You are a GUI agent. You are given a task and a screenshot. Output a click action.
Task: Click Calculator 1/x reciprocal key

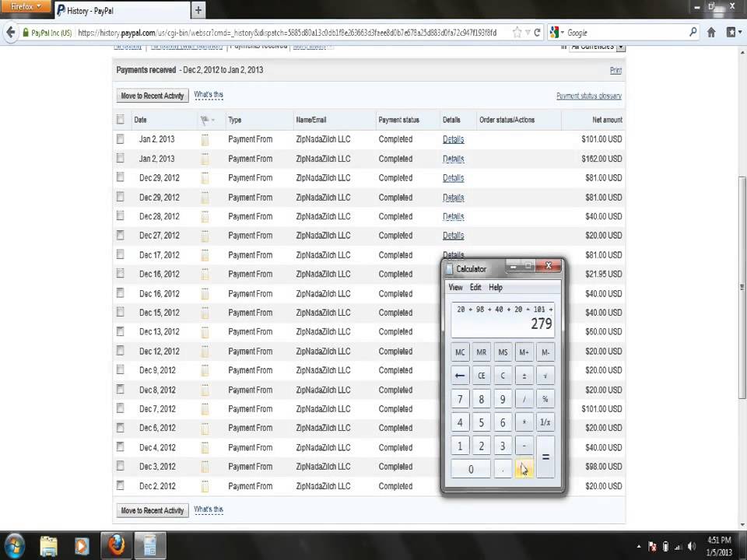[x=545, y=422]
